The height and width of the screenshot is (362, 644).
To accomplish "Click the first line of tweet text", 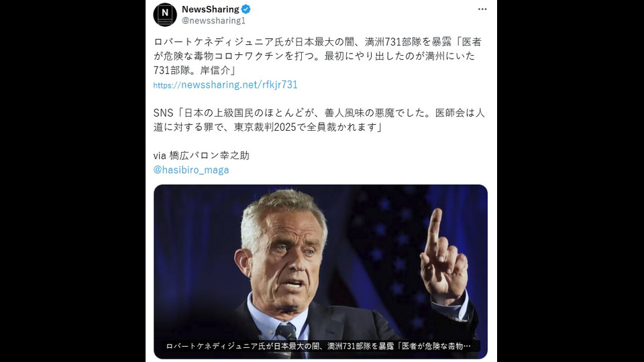I will tap(317, 42).
